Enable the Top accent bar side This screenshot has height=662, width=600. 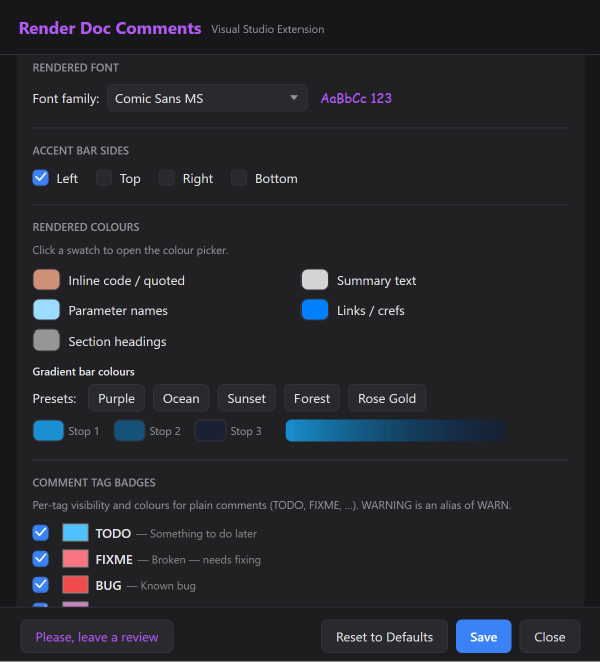(x=103, y=178)
